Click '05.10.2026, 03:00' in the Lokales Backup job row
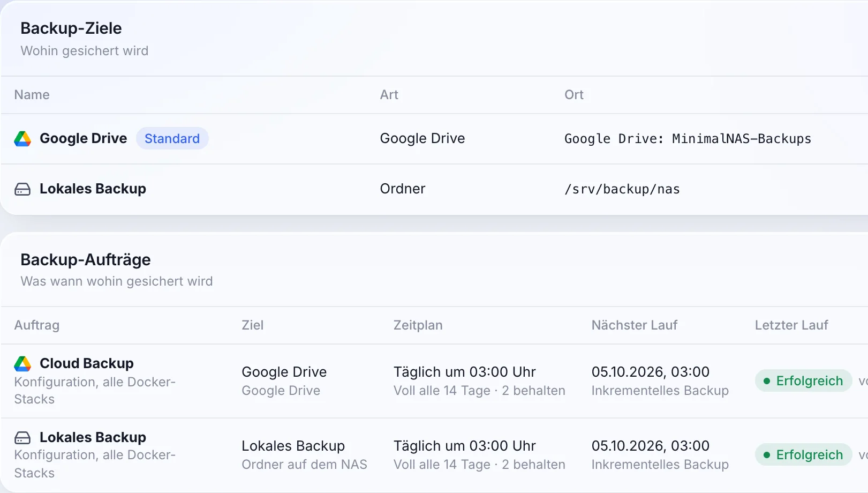 (651, 446)
